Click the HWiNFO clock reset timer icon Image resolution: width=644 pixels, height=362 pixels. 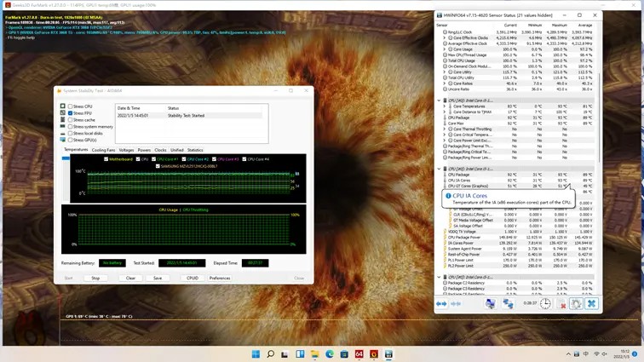(545, 303)
